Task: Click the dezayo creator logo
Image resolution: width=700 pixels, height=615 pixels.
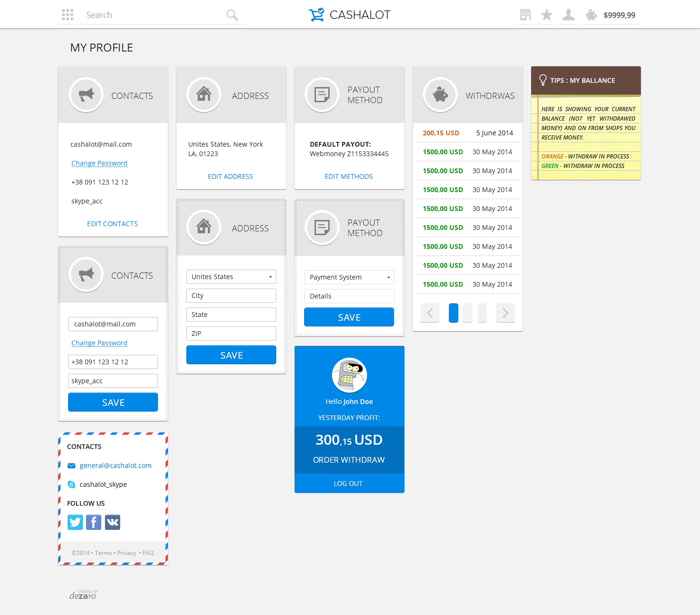Action: point(83,595)
